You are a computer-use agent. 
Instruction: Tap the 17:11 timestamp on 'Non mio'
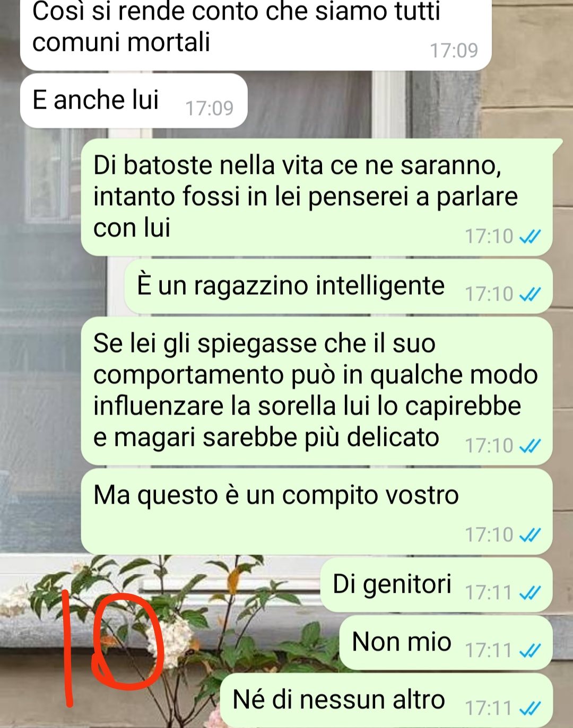click(x=489, y=650)
